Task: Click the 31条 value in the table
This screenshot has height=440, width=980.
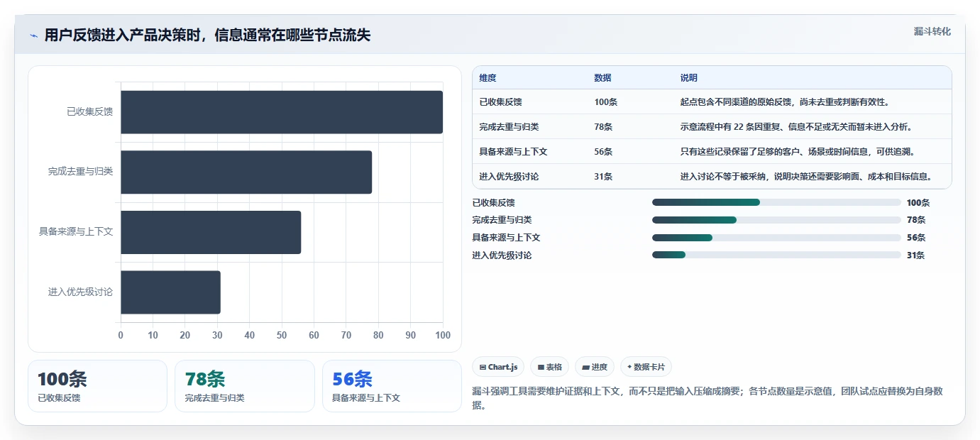Action: click(x=603, y=176)
